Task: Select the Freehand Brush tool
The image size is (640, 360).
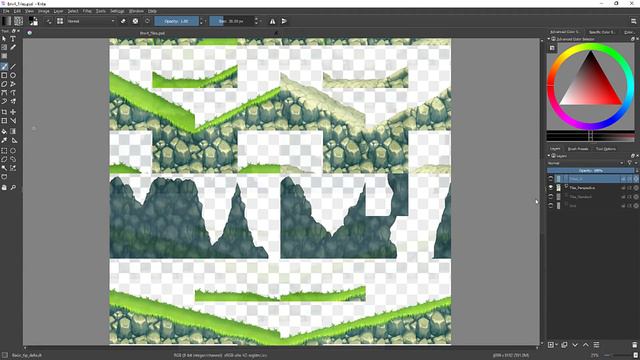Action: (4, 67)
